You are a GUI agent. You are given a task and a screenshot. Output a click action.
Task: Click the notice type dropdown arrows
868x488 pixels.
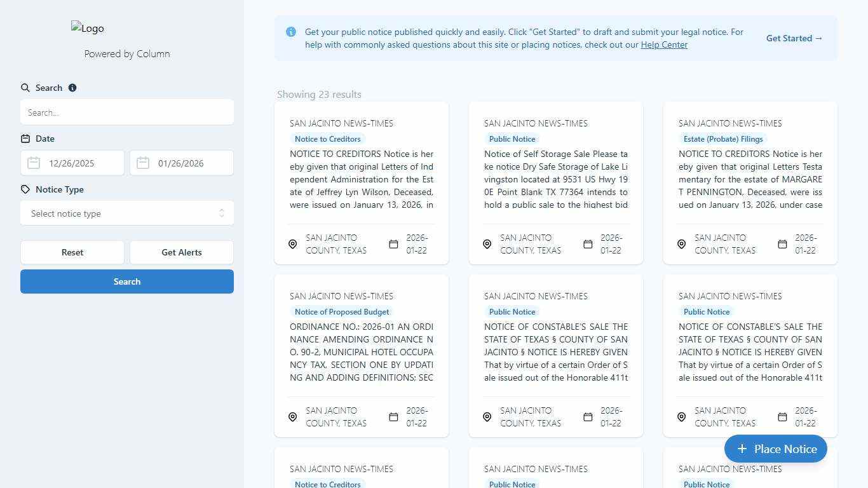click(x=222, y=213)
